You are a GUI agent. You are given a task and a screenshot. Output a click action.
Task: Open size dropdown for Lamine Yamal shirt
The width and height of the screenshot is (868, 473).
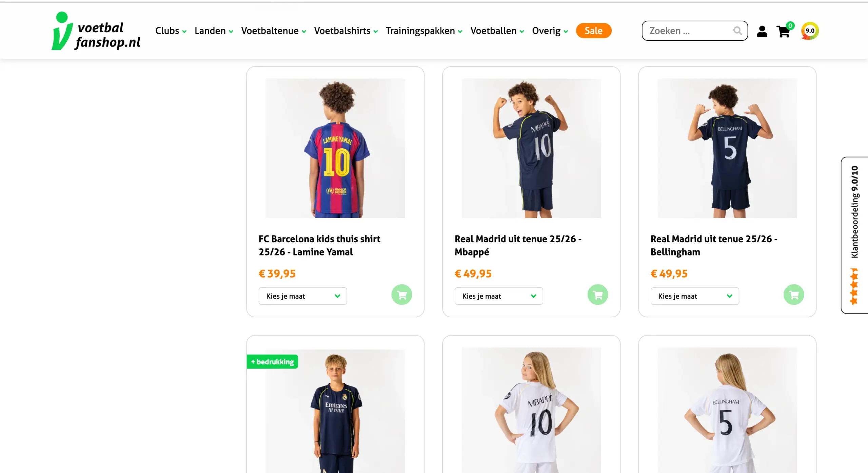point(303,296)
